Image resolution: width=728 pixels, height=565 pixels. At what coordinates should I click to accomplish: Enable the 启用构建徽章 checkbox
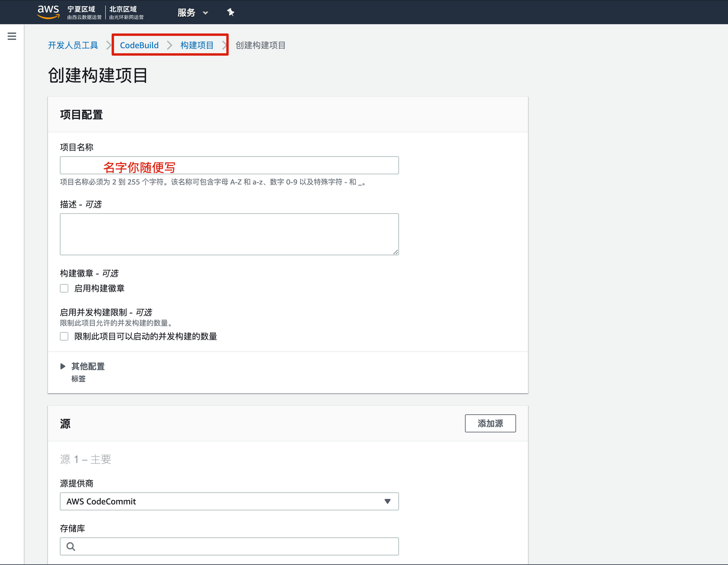(x=64, y=288)
